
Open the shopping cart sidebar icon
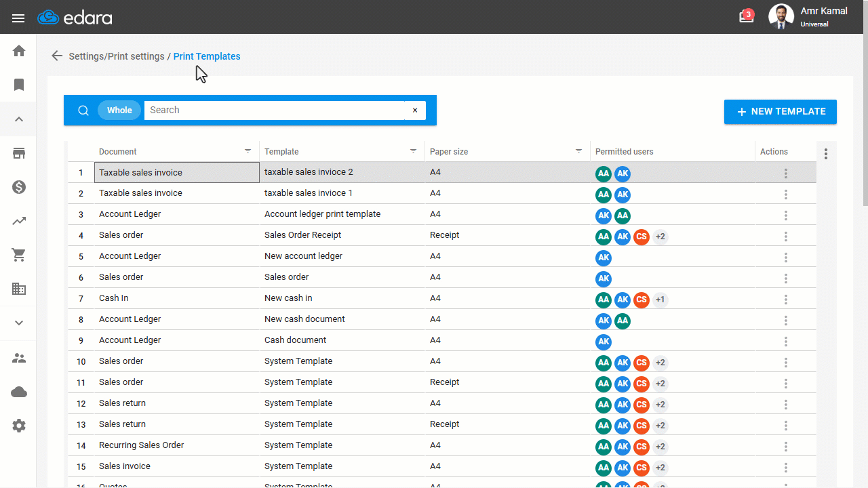tap(19, 255)
